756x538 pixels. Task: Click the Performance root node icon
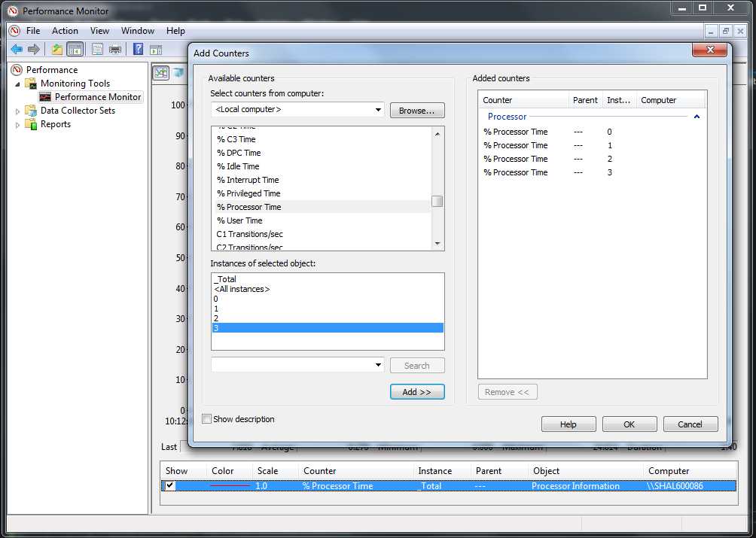[17, 70]
